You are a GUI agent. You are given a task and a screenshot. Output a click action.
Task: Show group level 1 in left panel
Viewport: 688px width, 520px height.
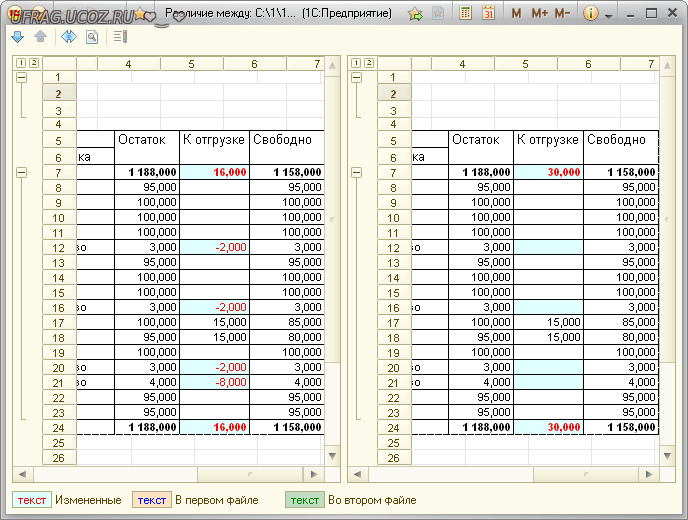coord(20,63)
